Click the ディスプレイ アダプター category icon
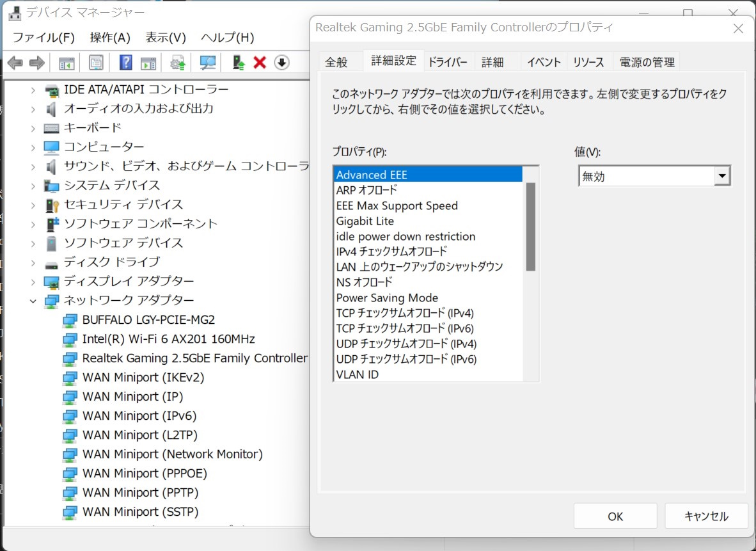This screenshot has height=551, width=756. (x=51, y=282)
